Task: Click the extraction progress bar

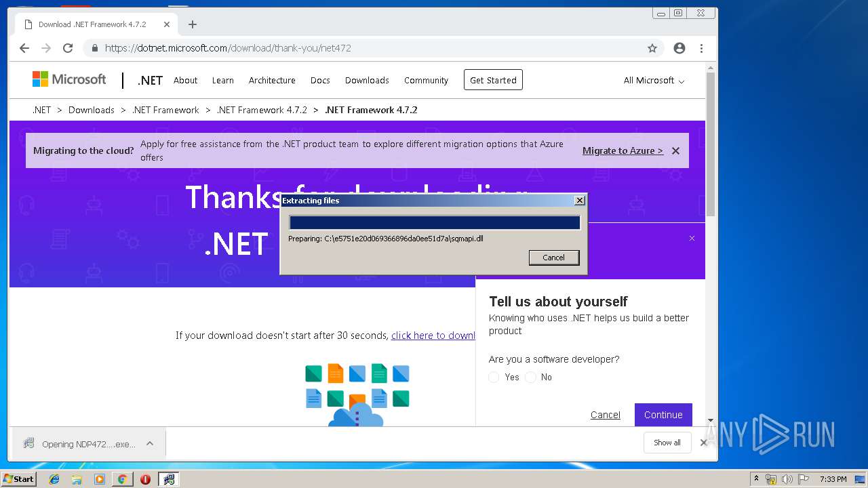Action: 435,222
